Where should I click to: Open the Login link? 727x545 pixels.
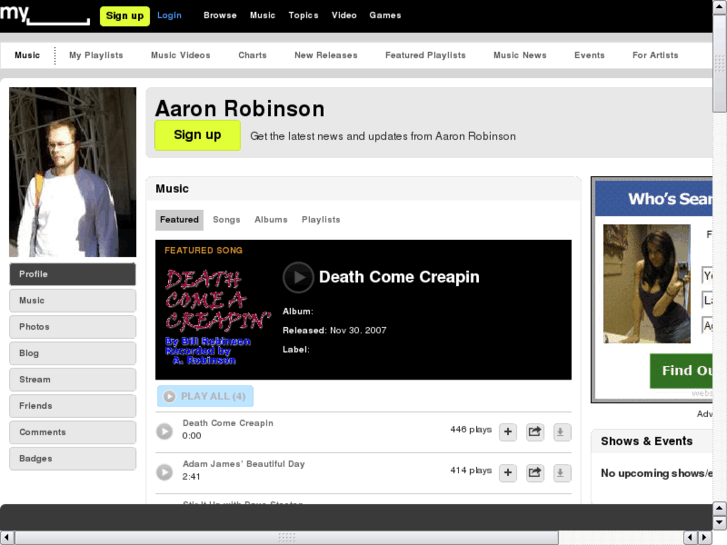point(169,15)
